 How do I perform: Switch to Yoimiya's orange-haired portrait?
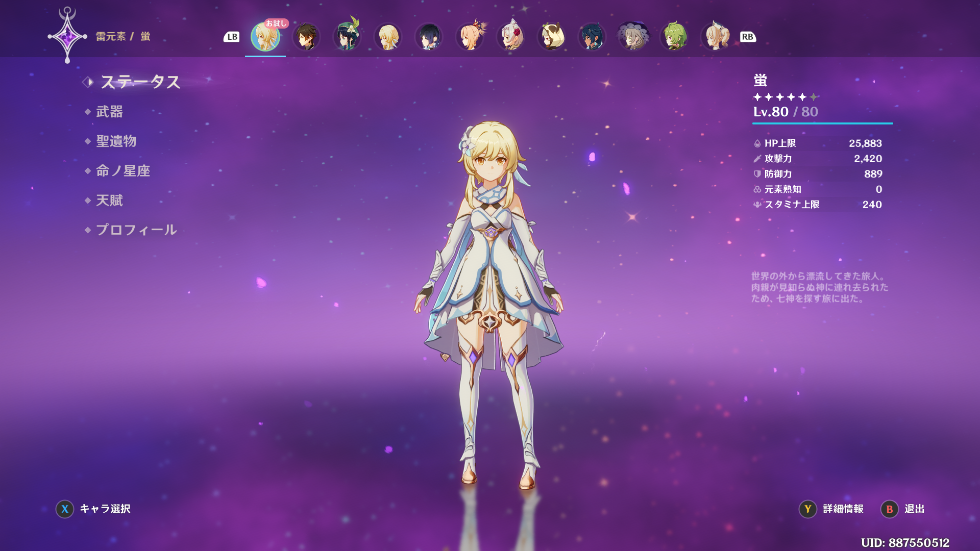(x=470, y=37)
